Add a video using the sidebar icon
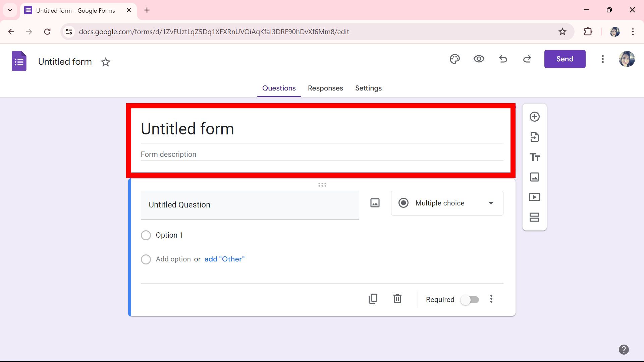The width and height of the screenshot is (644, 362). tap(534, 197)
